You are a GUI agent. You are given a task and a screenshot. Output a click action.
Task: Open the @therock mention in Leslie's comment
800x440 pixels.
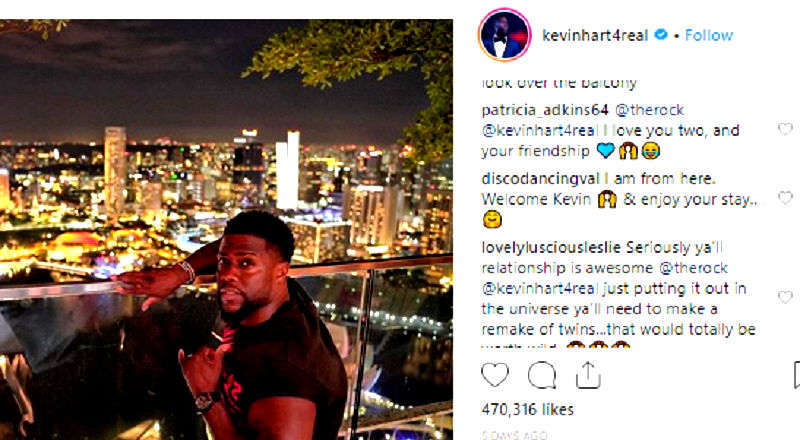(693, 268)
